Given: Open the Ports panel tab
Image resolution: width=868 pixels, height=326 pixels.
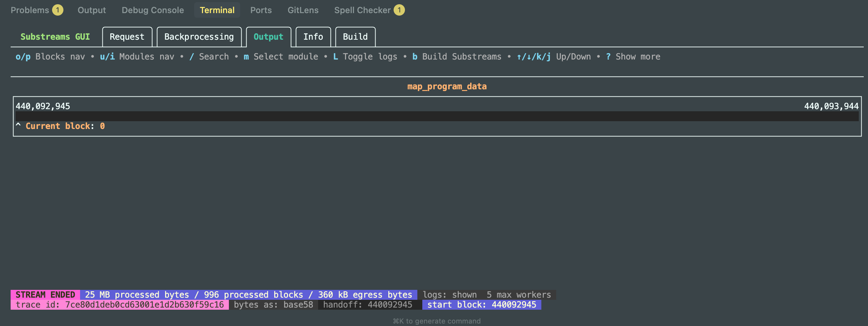Looking at the screenshot, I should click(x=261, y=10).
